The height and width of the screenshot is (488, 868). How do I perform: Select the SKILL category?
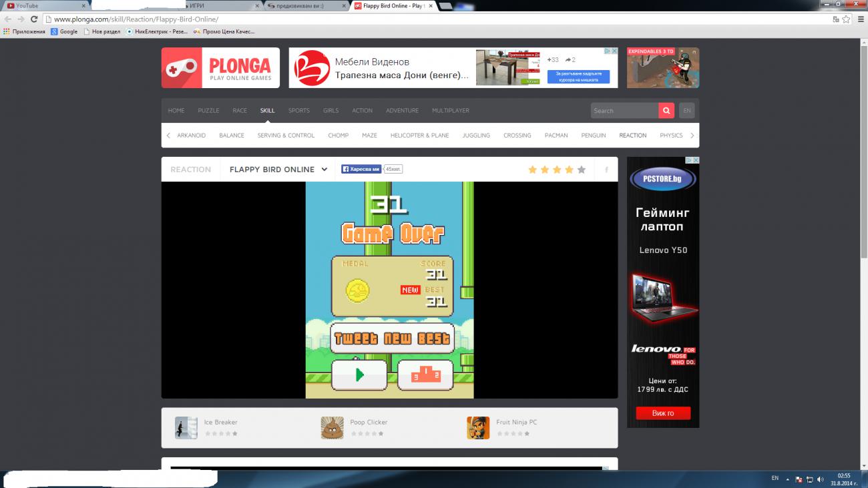(267, 111)
